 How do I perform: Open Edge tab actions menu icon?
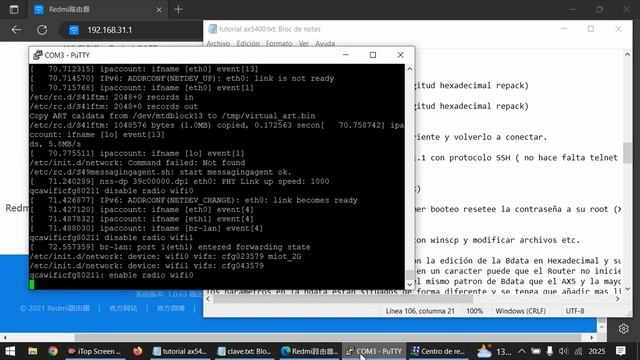14,9
